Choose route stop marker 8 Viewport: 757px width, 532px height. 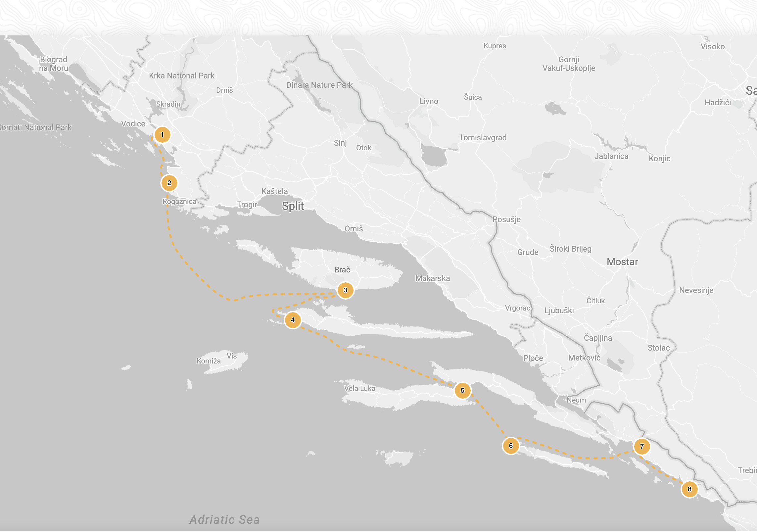coord(689,489)
